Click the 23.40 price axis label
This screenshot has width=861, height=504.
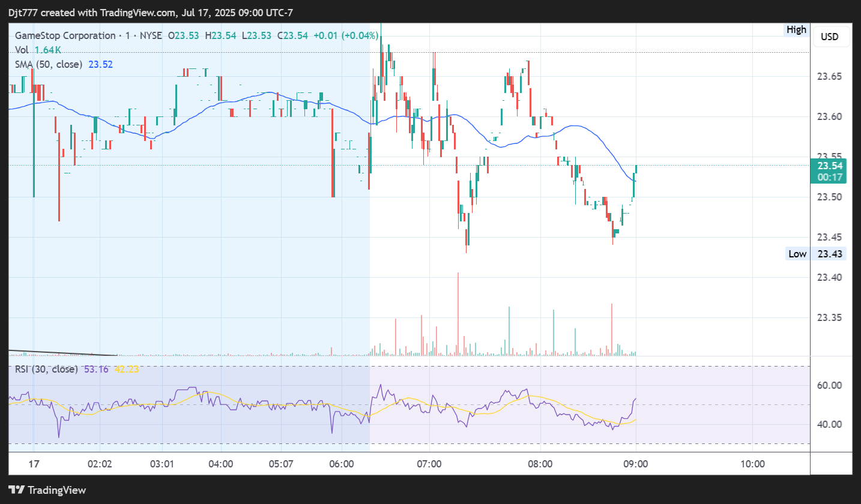point(830,277)
